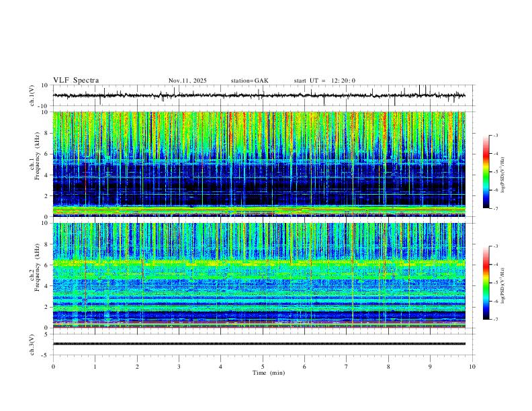Click the 'VLF Spectra' title text

point(76,80)
